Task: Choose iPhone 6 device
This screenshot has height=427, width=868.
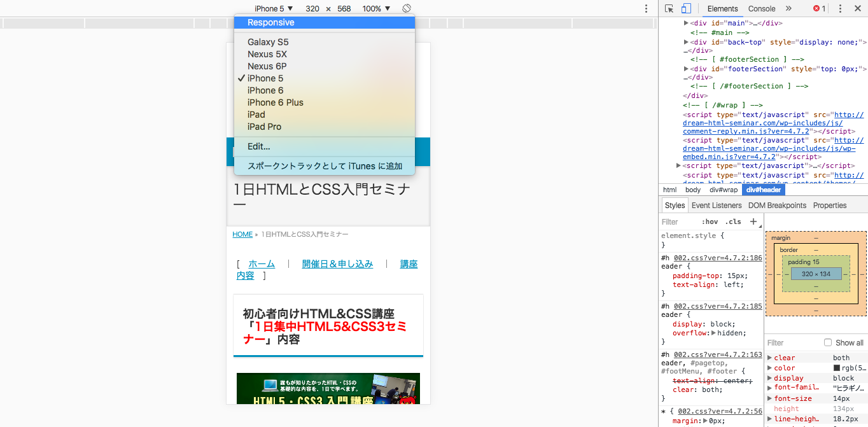Action: point(324,90)
